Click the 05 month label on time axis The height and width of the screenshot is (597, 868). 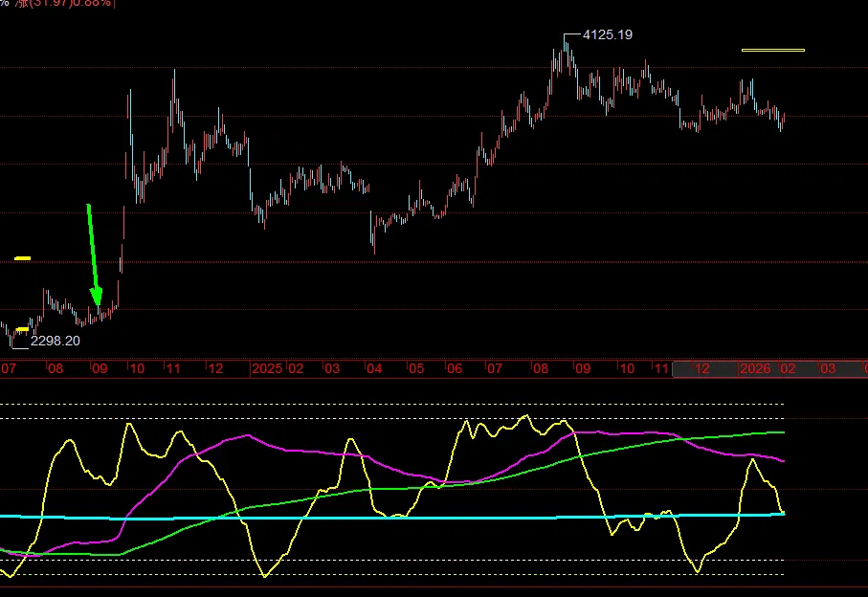point(415,368)
